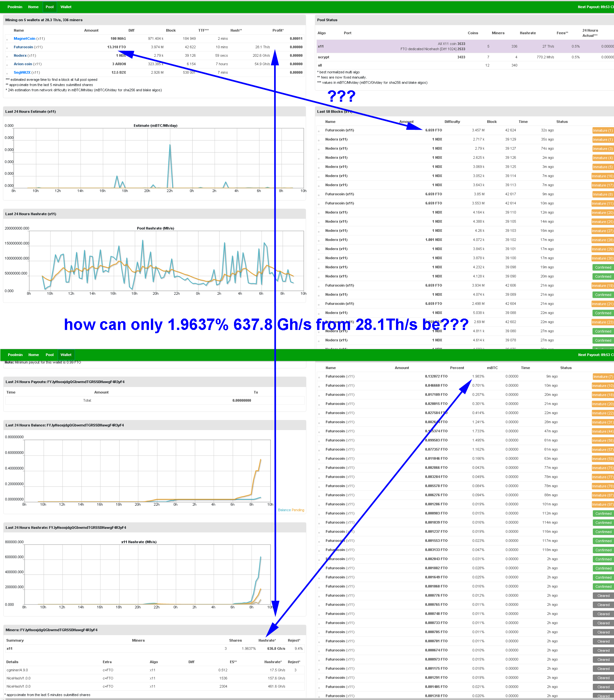
Task: Click port 3433 in the scrypt row
Action: tap(461, 57)
